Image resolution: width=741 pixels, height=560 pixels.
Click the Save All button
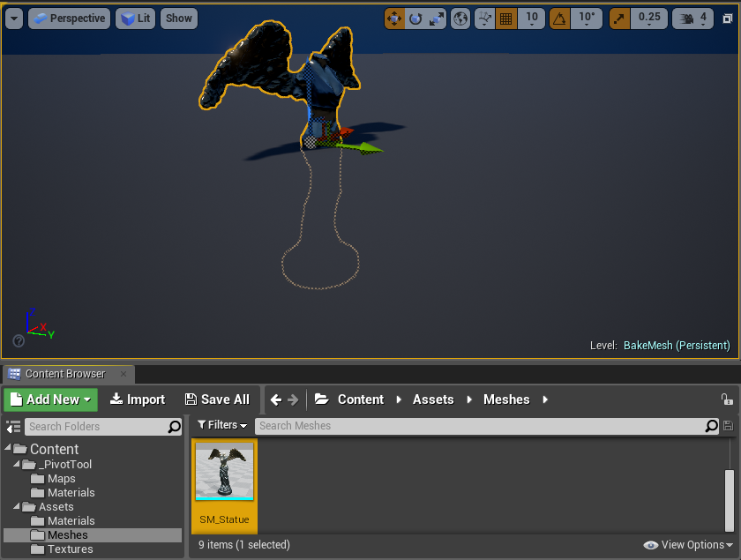coord(217,399)
